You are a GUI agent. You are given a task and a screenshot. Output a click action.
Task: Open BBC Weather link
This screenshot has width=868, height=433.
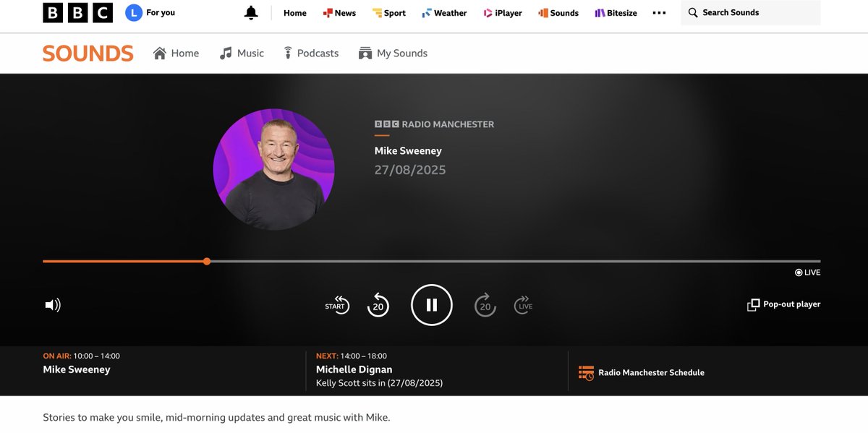(445, 13)
